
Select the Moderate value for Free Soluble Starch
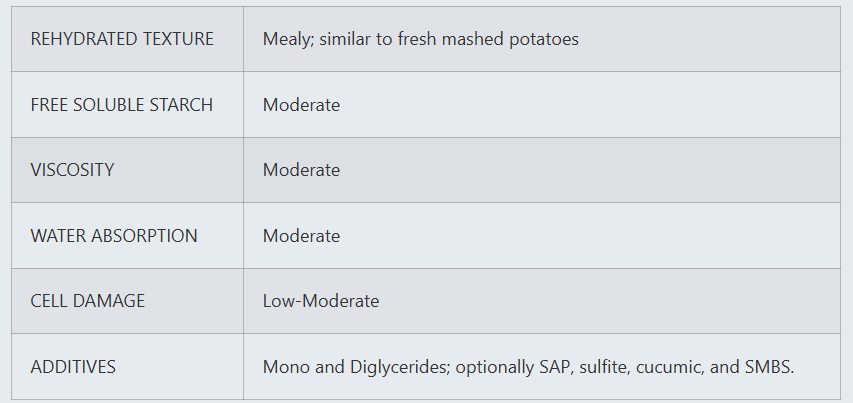(x=301, y=104)
